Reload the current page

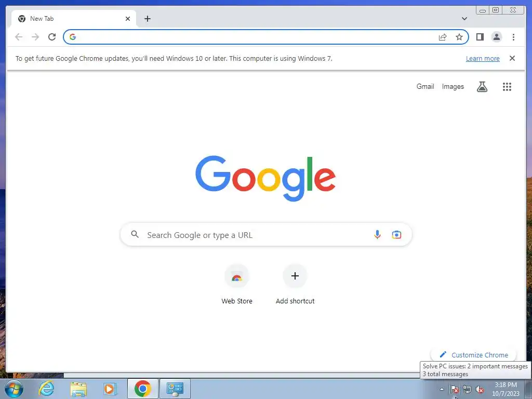[x=52, y=37]
